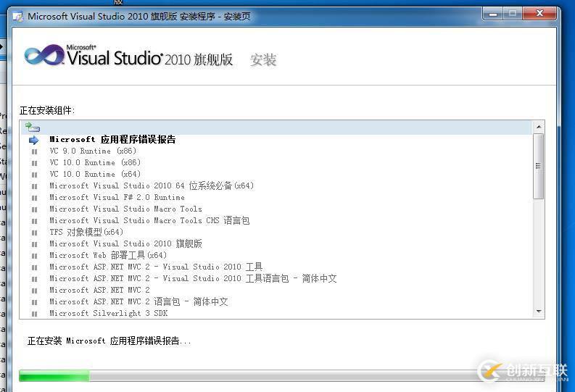This screenshot has width=575, height=392.
Task: Click pending icon beside TFS 对象模型 (x64)
Action: coord(35,233)
